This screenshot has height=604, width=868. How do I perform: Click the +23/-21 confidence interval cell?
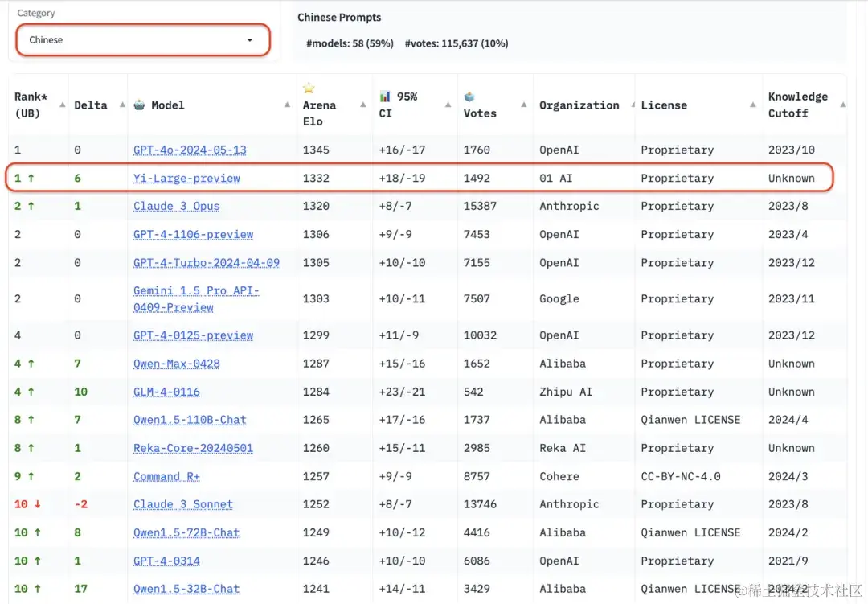coord(403,392)
